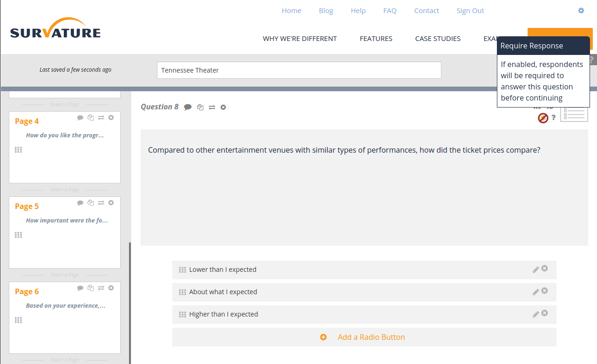Open the WHY WE'RE DIFFERENT menu
Screen dimensions: 597x364
(300, 39)
